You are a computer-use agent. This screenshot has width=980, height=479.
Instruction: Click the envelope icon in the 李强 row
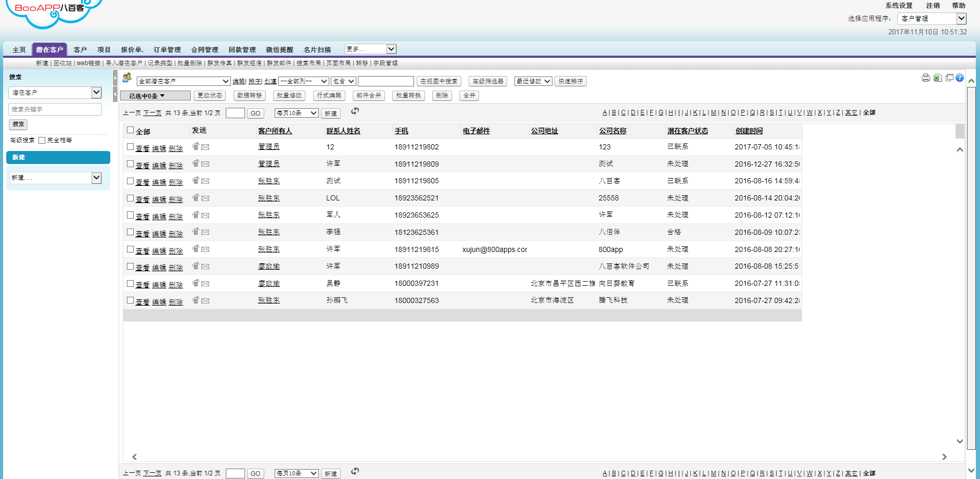[x=205, y=232]
